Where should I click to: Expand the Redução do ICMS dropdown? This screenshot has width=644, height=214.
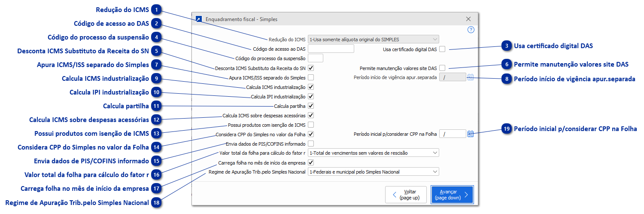(x=373, y=39)
